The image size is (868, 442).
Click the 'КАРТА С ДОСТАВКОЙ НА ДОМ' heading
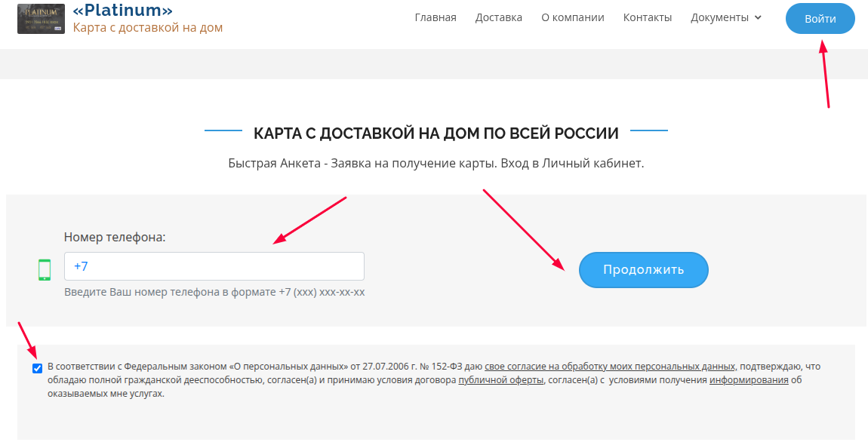coord(436,134)
